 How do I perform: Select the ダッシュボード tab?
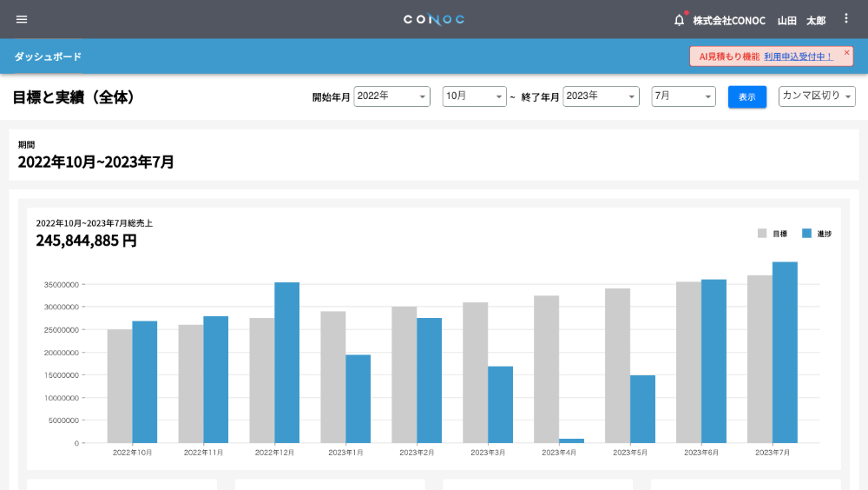48,56
